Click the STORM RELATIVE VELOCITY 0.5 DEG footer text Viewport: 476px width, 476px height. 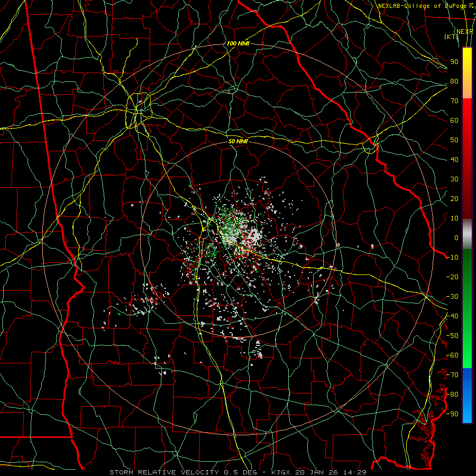pos(183,472)
